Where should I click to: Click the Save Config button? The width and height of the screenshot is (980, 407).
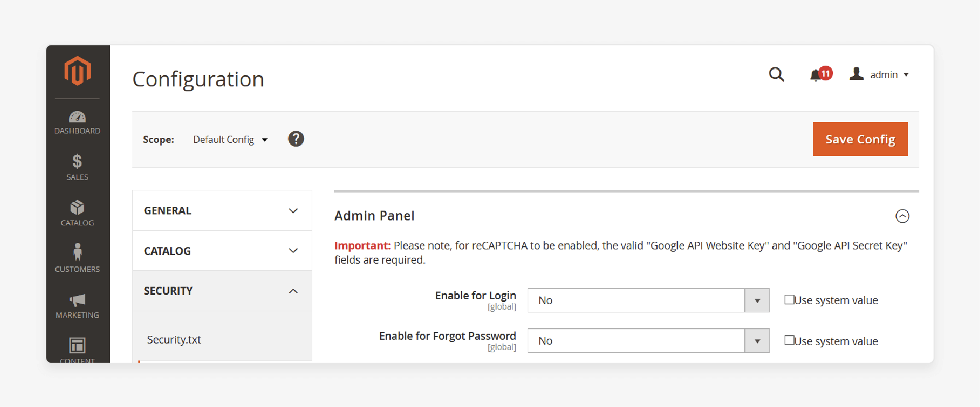pyautogui.click(x=860, y=139)
